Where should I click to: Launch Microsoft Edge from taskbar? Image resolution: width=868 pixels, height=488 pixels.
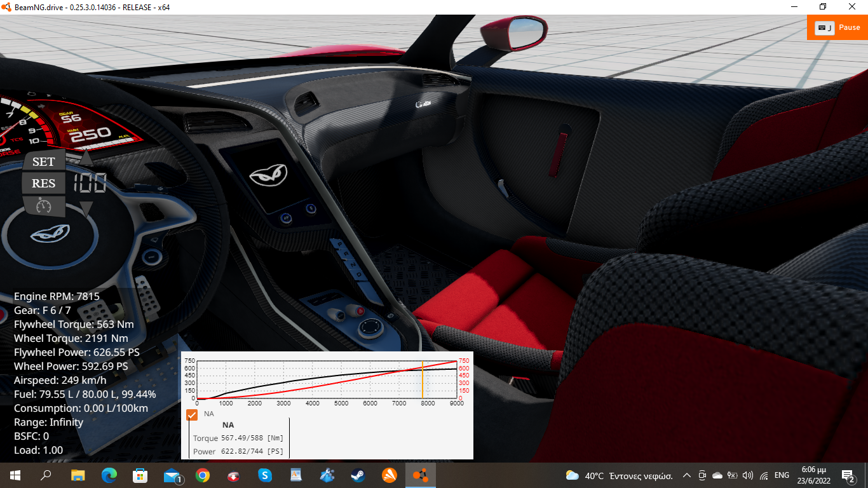(x=109, y=475)
